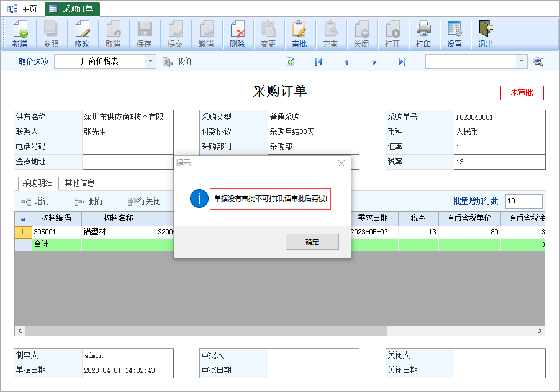The width and height of the screenshot is (560, 392).
Task: Click the 删行 delete row button
Action: click(x=89, y=201)
